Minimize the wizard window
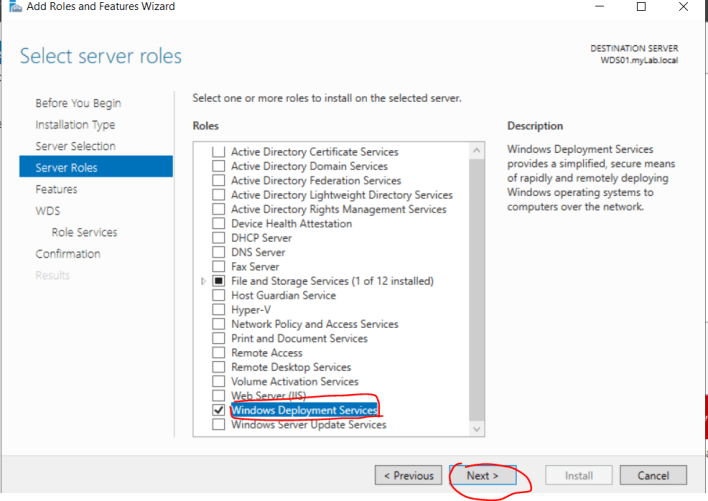The width and height of the screenshot is (708, 501). pos(599,6)
